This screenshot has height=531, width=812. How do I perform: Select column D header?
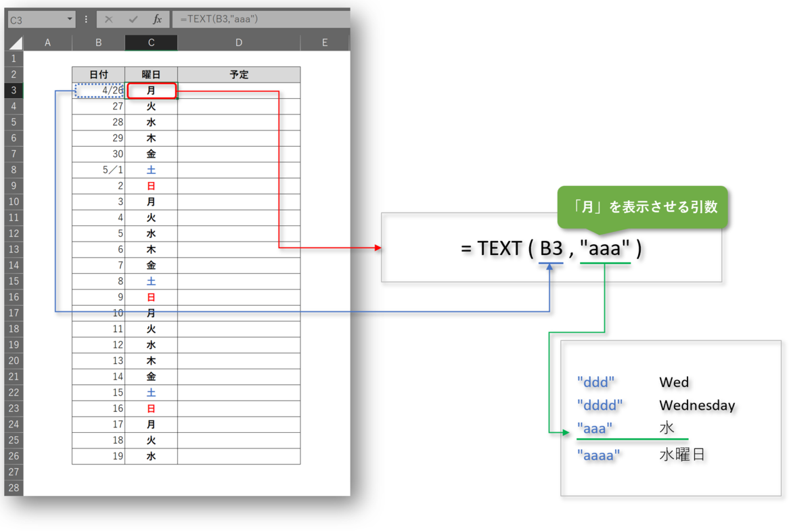click(239, 43)
